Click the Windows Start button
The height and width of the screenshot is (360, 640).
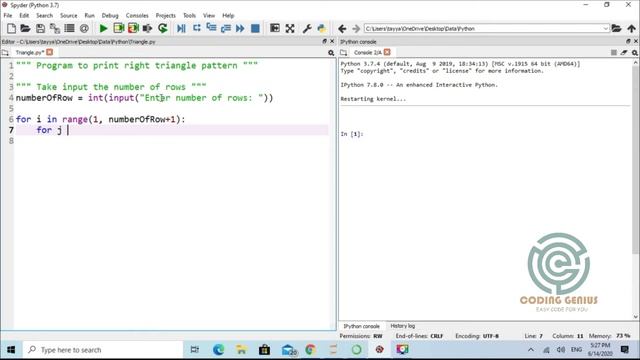click(x=11, y=350)
